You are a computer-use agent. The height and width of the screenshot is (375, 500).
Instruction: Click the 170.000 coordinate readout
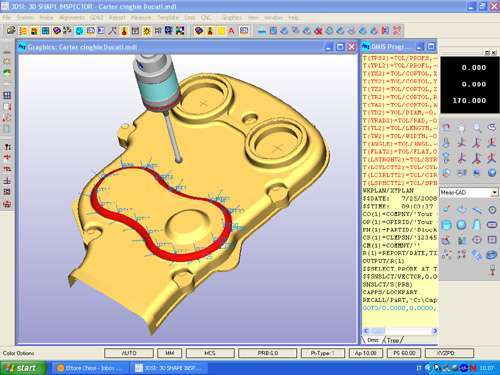pos(469,100)
